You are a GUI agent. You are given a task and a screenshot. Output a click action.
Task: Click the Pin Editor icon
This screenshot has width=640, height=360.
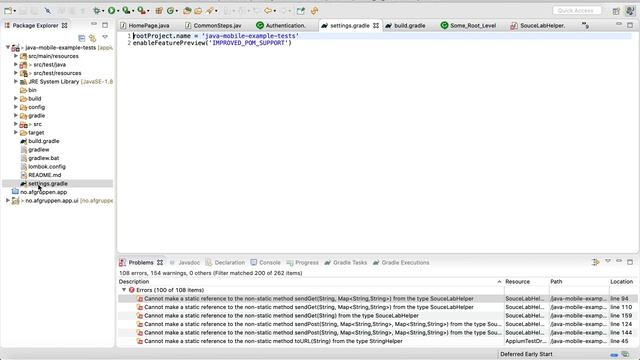[301, 11]
